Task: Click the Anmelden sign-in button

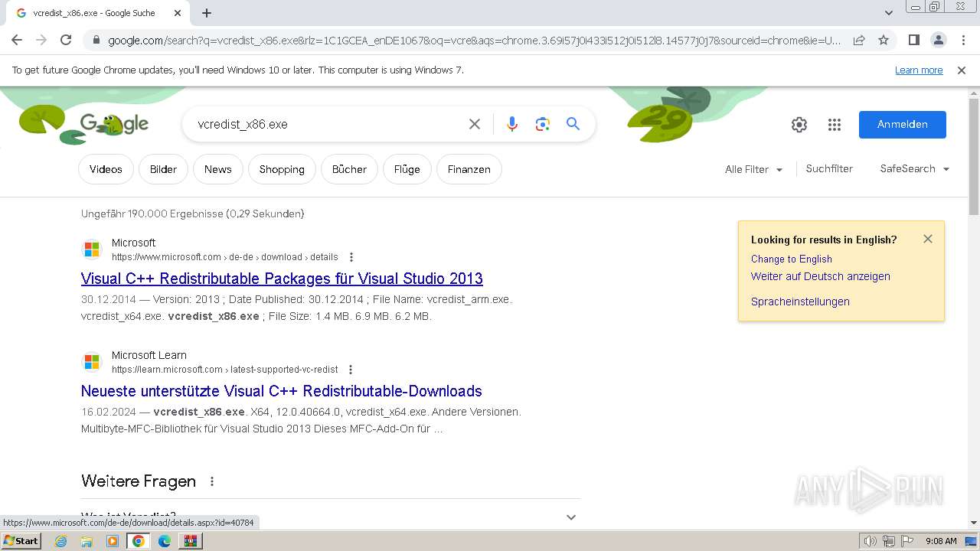Action: [903, 125]
